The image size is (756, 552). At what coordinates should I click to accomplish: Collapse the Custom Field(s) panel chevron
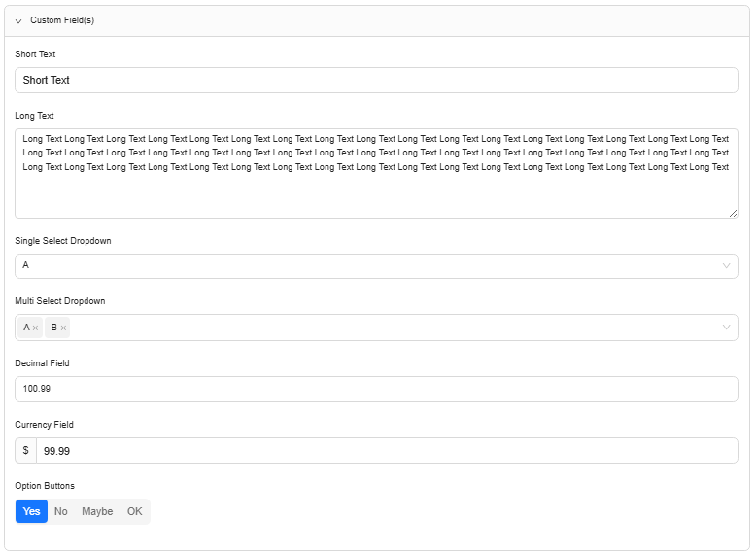tap(18, 20)
